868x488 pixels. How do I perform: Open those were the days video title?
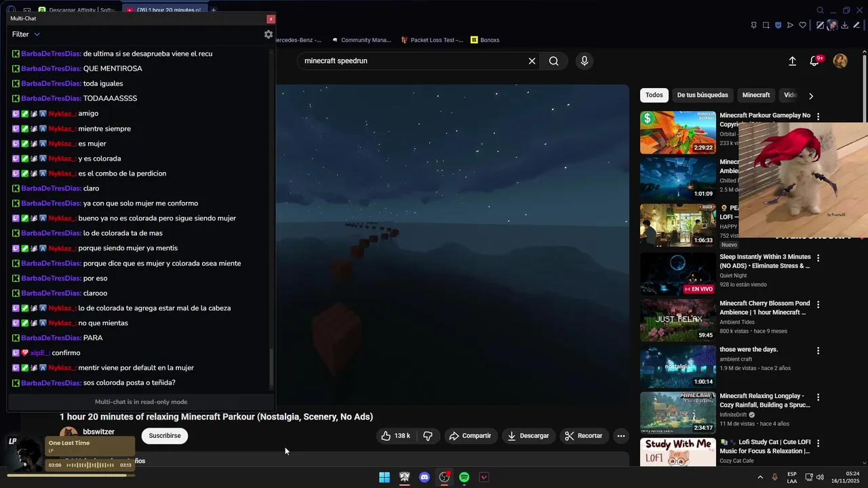point(749,350)
